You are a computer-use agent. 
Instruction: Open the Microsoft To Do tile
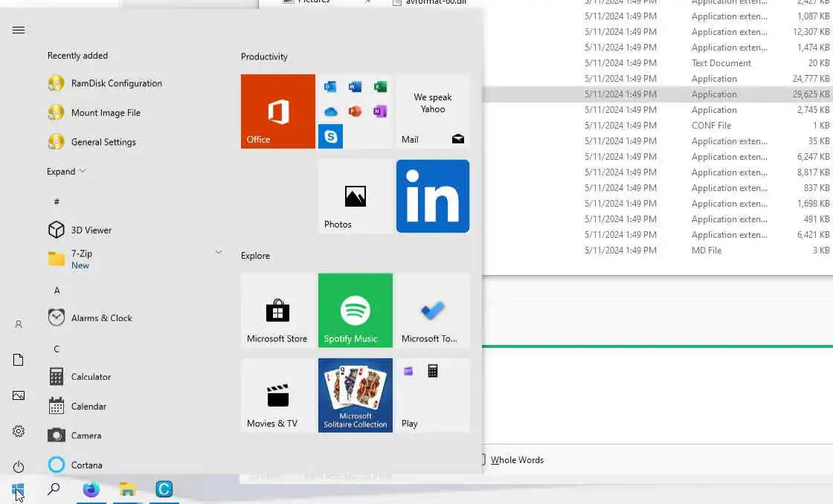tap(433, 310)
